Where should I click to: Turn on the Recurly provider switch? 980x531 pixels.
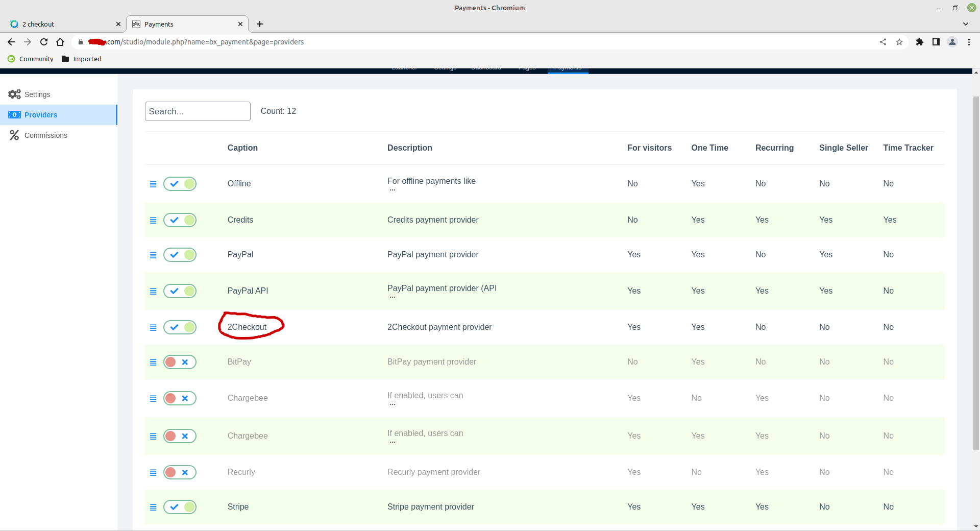pos(180,472)
